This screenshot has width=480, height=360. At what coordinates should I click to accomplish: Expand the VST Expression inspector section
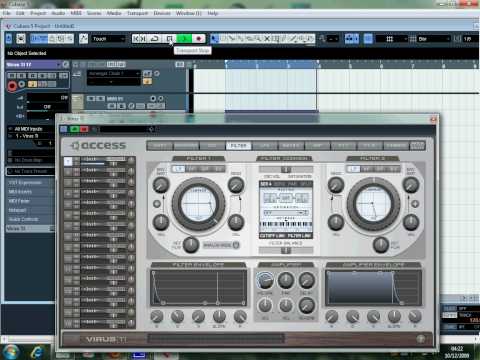(x=30, y=182)
